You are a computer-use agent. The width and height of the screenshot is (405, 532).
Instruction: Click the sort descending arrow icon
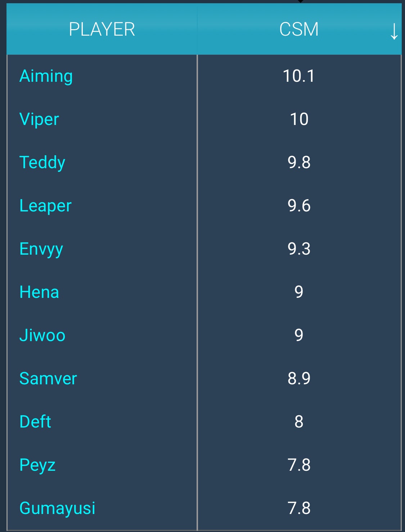(x=394, y=31)
